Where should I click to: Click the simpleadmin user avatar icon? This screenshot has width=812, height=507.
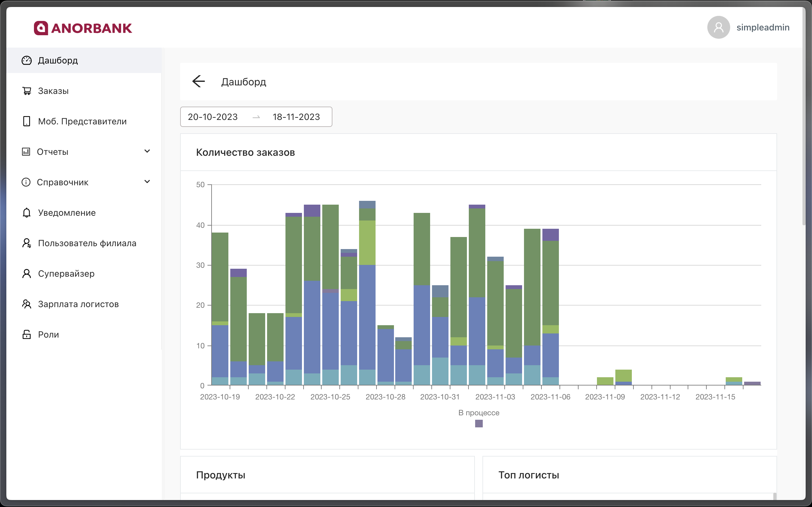pyautogui.click(x=718, y=28)
